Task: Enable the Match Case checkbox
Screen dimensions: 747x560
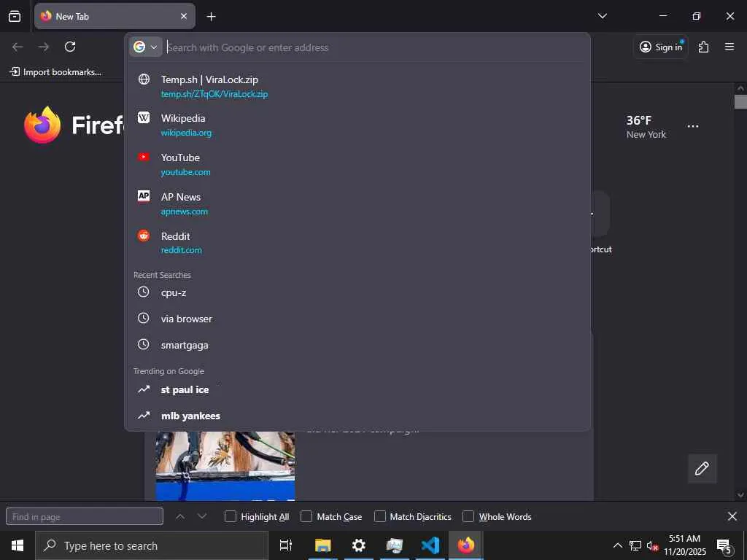Action: point(306,517)
